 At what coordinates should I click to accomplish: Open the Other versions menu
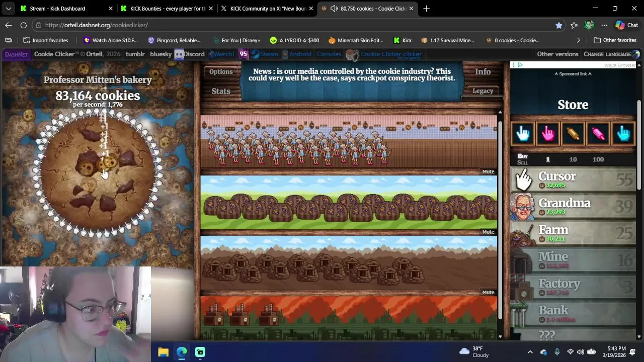(x=557, y=54)
